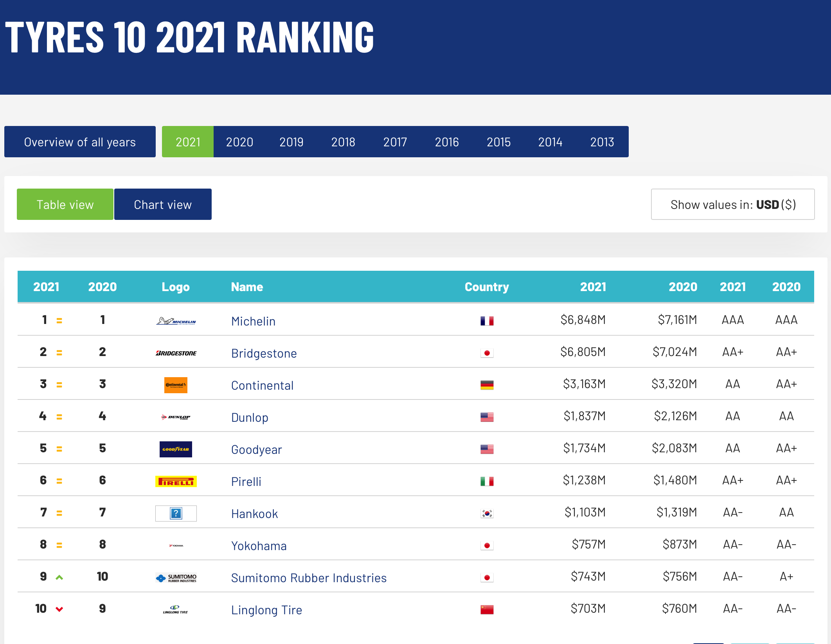Click the Bridgestone logo
This screenshot has width=831, height=644.
[176, 353]
